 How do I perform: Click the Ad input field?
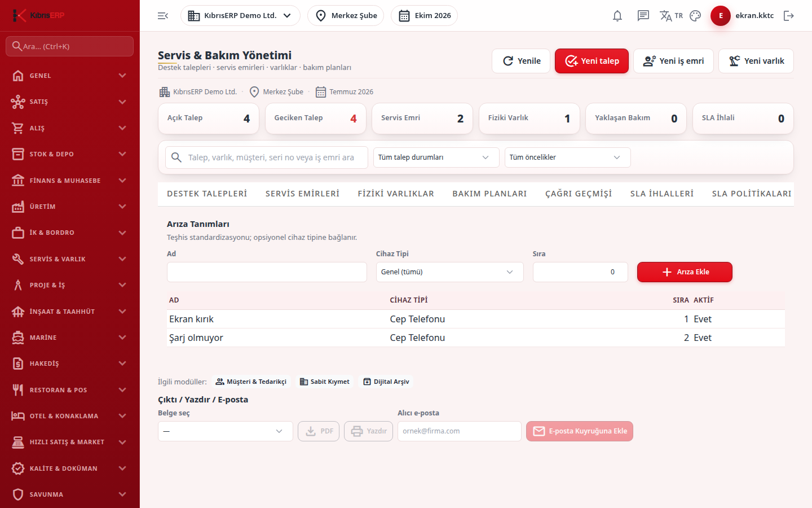pyautogui.click(x=267, y=272)
